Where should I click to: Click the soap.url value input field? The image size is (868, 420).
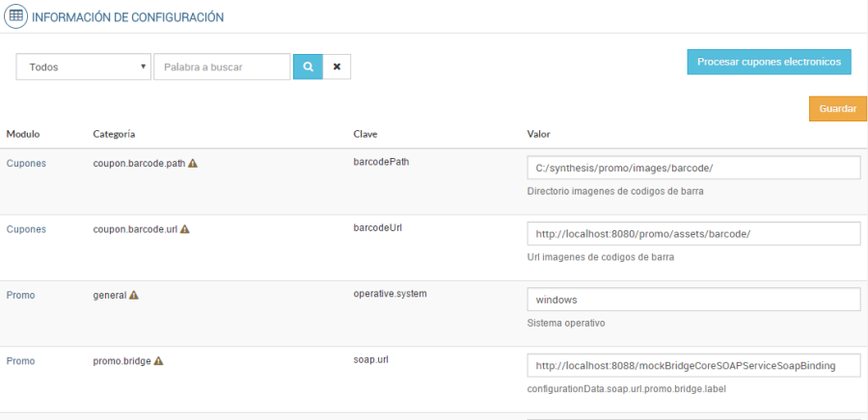pos(693,365)
